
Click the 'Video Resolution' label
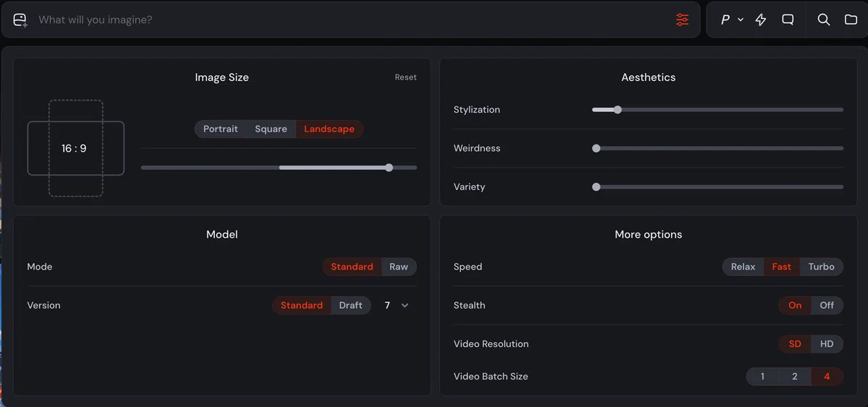point(491,344)
